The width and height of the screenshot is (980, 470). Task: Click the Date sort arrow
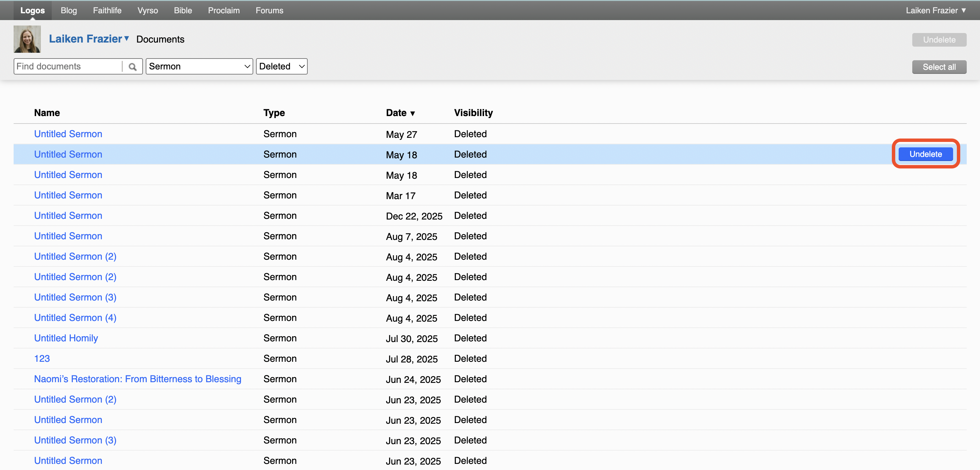pyautogui.click(x=413, y=113)
